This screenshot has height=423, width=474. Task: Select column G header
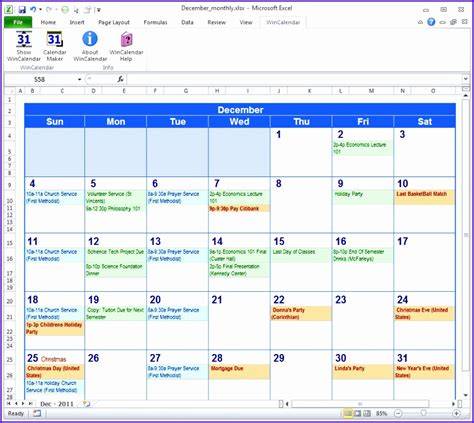[x=186, y=91]
